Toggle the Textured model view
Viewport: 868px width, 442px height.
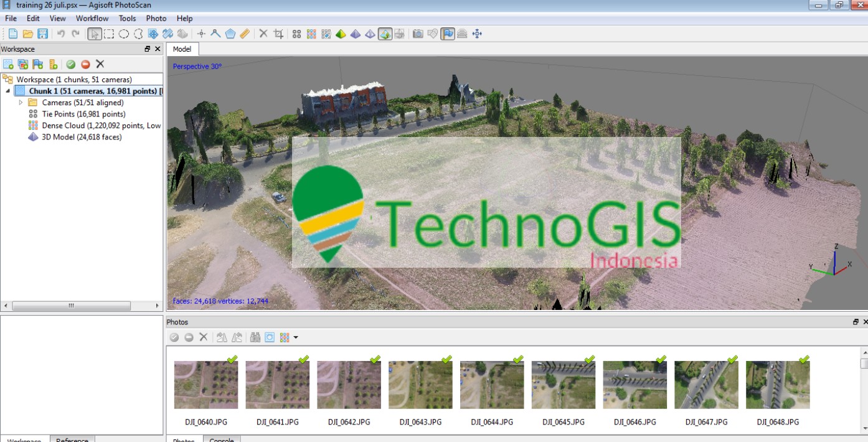click(x=385, y=34)
